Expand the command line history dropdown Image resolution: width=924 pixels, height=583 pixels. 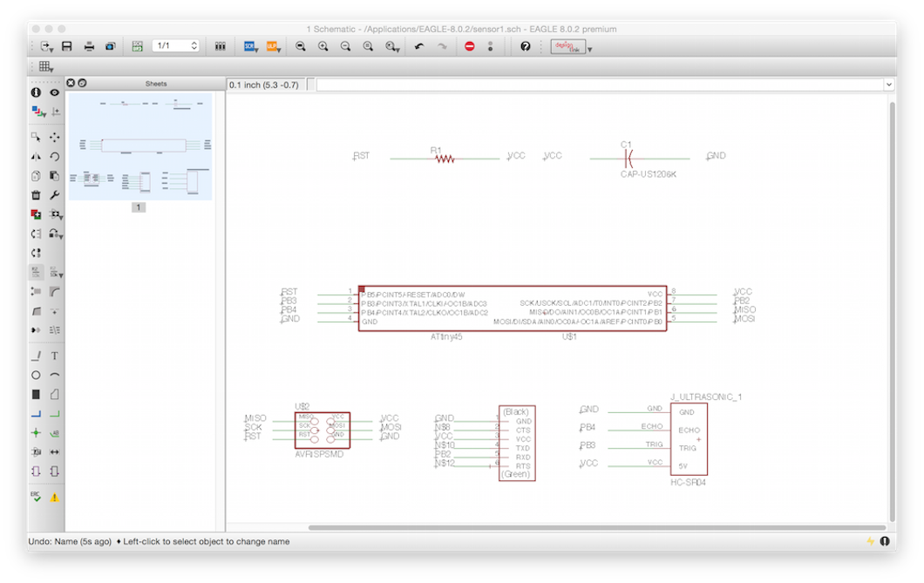click(x=888, y=85)
